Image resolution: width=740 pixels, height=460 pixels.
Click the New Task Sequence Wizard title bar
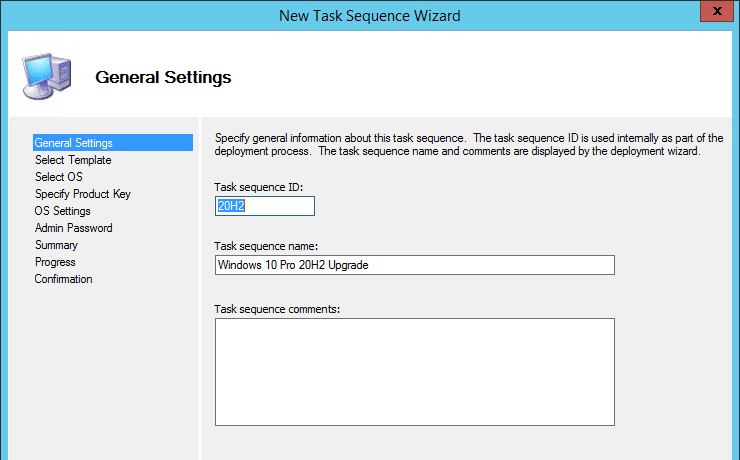(369, 14)
